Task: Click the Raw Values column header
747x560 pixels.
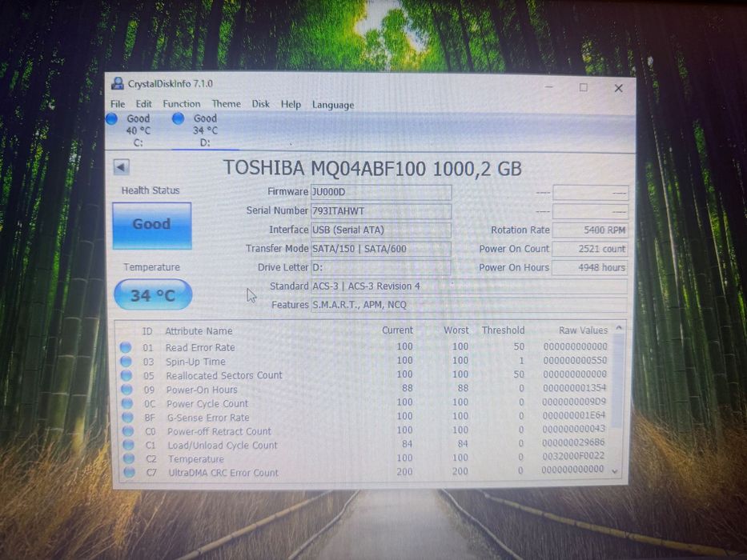Action: point(583,330)
